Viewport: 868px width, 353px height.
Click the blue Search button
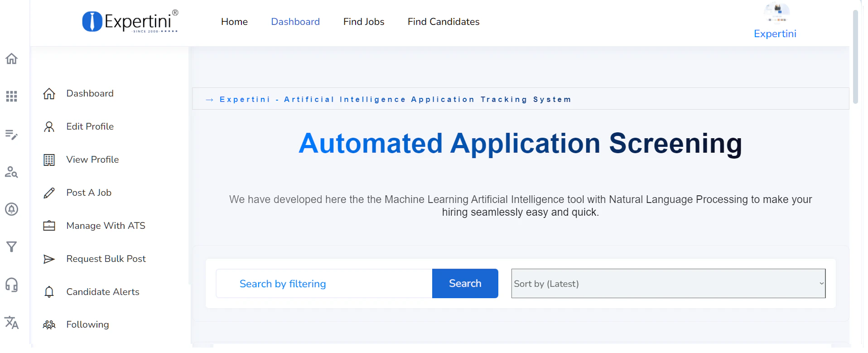pos(465,284)
